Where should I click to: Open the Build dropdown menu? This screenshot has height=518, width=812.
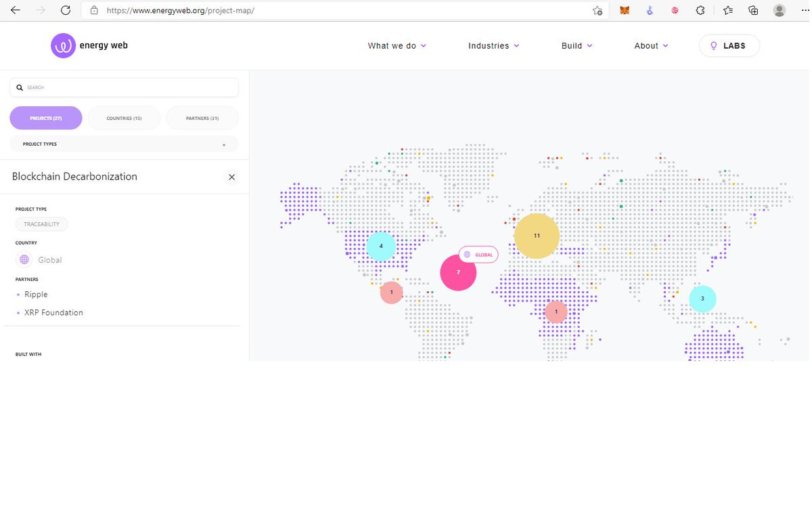click(577, 46)
